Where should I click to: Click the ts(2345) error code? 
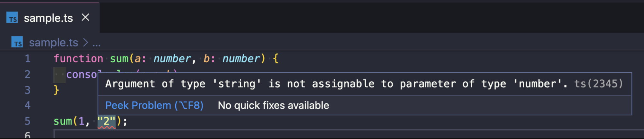[598, 84]
